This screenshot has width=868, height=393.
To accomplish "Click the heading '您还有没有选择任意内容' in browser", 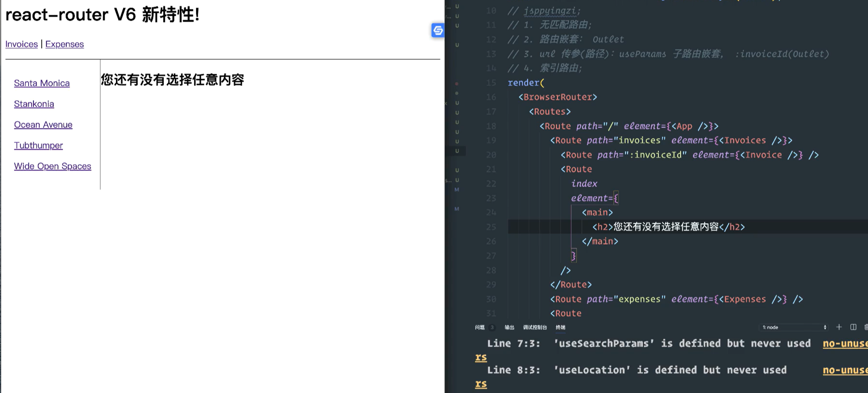I will pyautogui.click(x=172, y=80).
